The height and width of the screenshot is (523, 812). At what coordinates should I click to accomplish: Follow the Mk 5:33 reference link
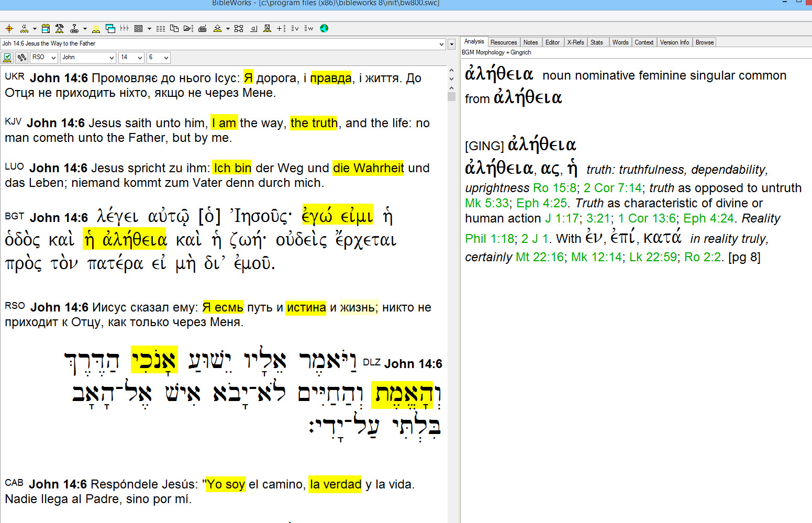[487, 203]
